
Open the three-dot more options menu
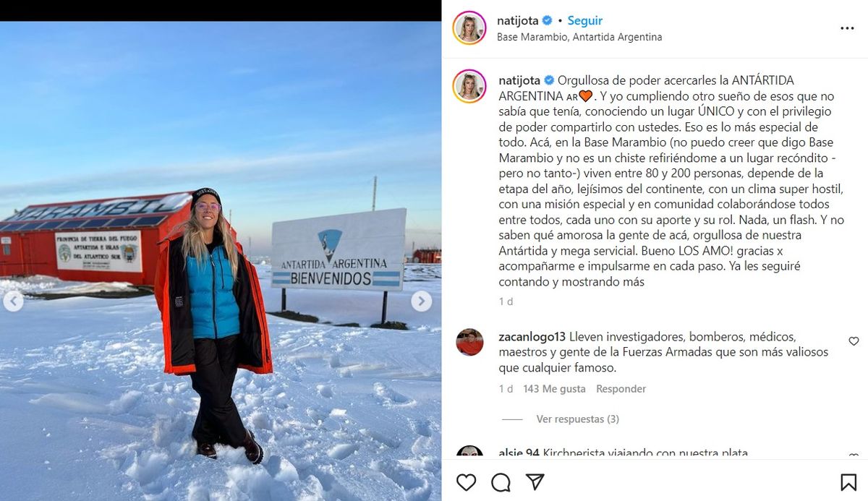click(x=847, y=28)
